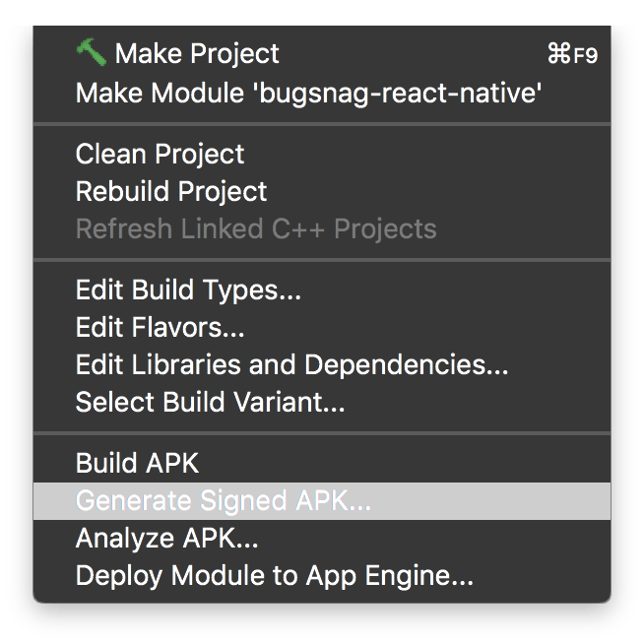Click the greyed-out Refresh Linked C++ Projects
644x644 pixels.
[x=256, y=229]
